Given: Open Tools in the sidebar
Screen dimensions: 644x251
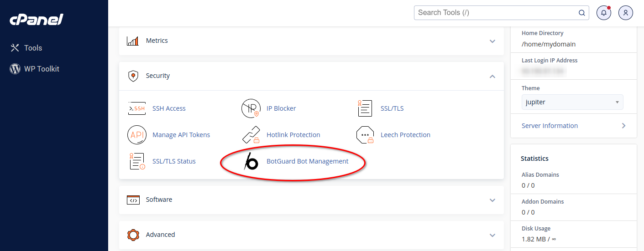Looking at the screenshot, I should [x=33, y=48].
